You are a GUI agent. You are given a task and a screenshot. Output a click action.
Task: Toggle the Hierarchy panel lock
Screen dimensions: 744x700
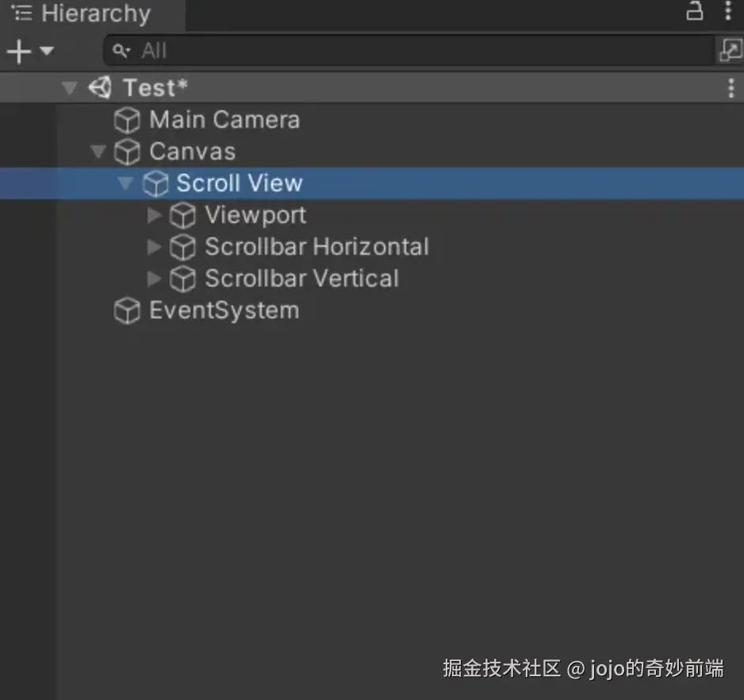pos(695,11)
